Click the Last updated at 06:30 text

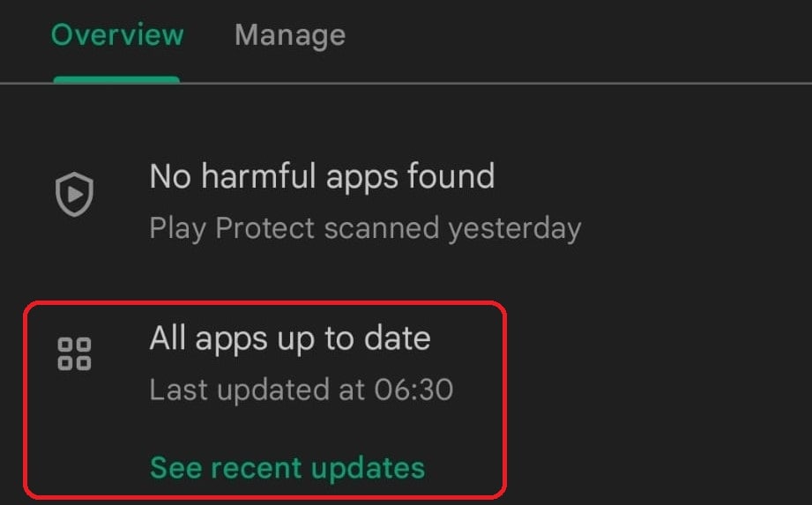click(302, 390)
